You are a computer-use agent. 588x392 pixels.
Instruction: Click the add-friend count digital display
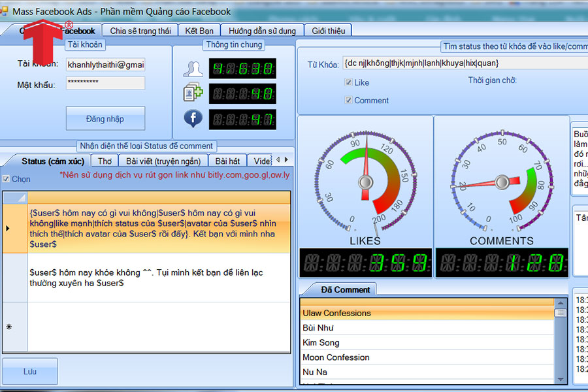[242, 94]
